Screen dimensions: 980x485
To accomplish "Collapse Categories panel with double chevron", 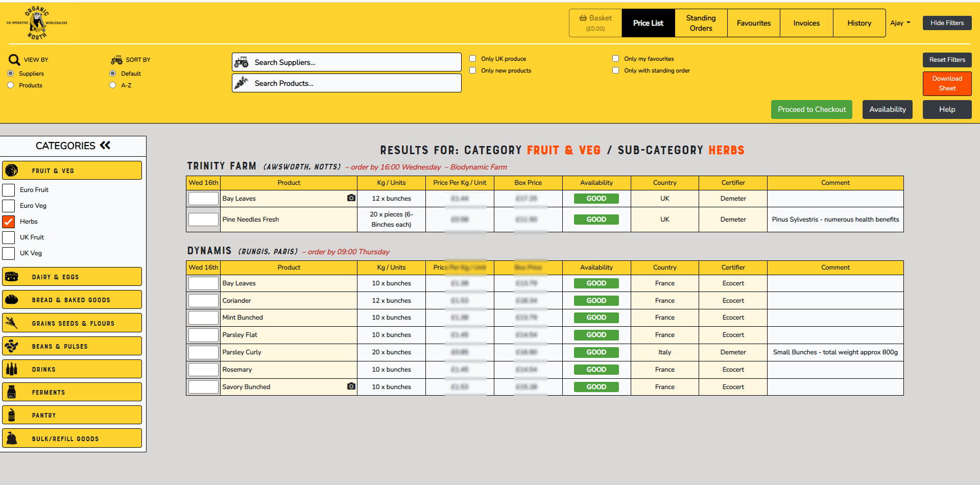I will point(105,145).
